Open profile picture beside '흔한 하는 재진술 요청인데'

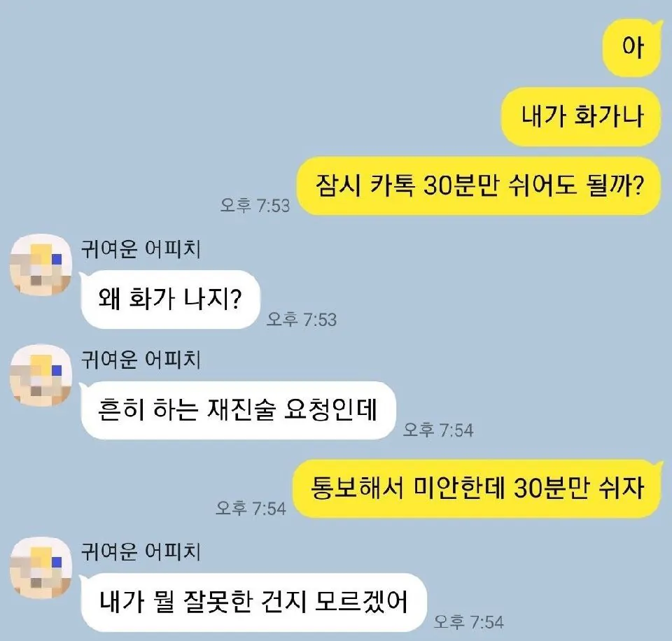point(41,376)
